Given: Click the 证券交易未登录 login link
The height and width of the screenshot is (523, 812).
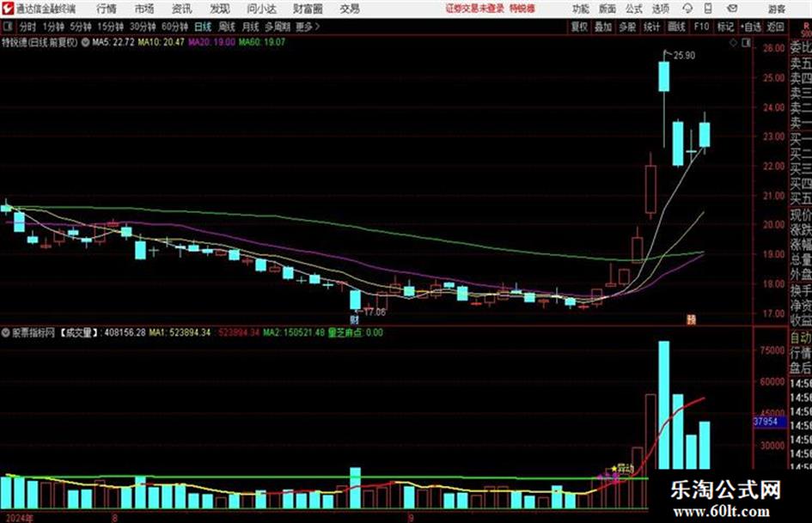Looking at the screenshot, I should pos(475,9).
